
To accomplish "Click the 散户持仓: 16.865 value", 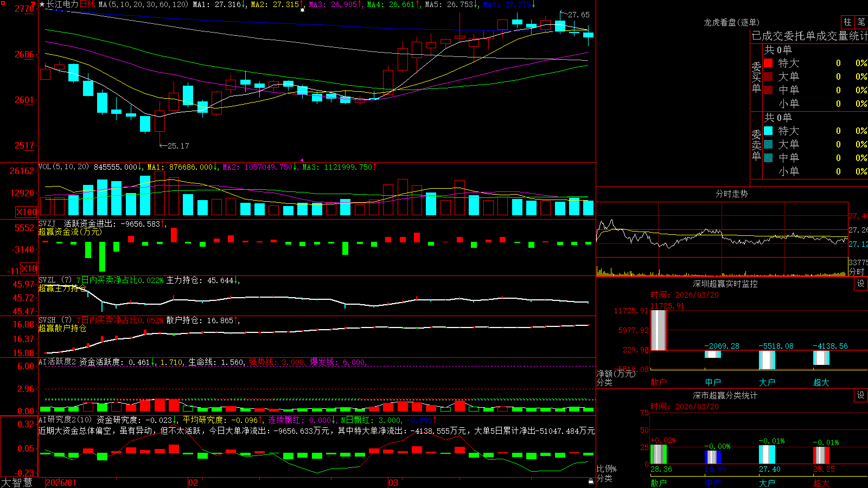I will (x=200, y=320).
